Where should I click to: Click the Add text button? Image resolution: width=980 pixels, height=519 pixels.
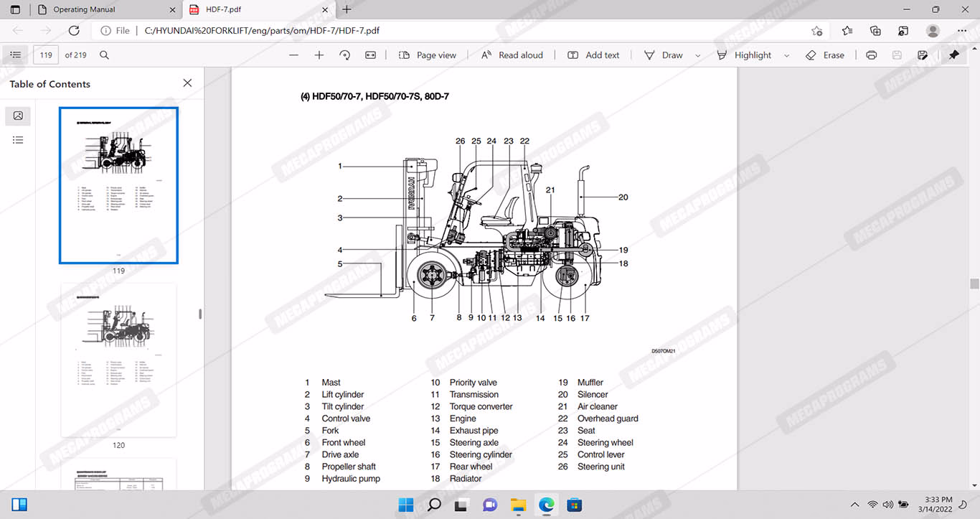593,55
